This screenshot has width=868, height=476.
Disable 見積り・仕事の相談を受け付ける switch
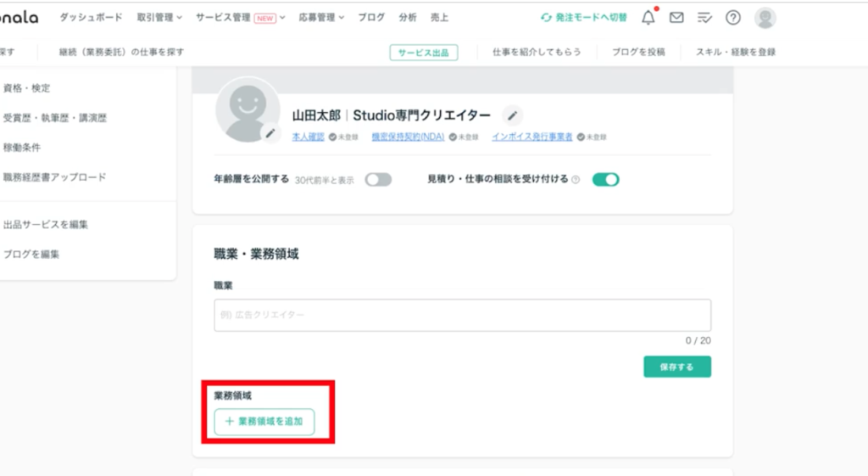pos(605,180)
